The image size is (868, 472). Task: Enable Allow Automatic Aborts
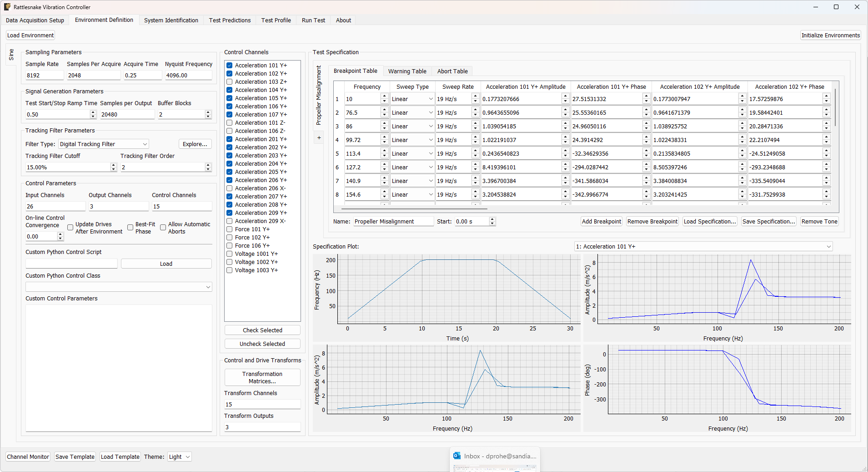[x=163, y=228]
